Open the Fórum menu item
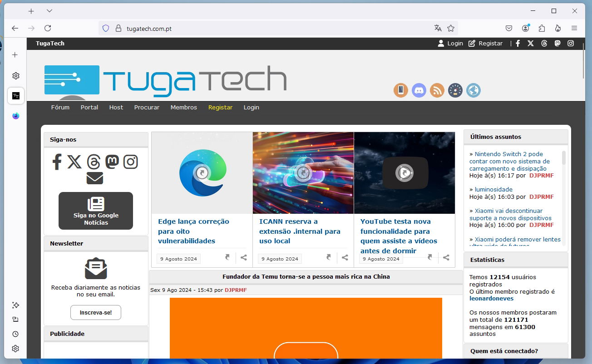 pyautogui.click(x=60, y=108)
